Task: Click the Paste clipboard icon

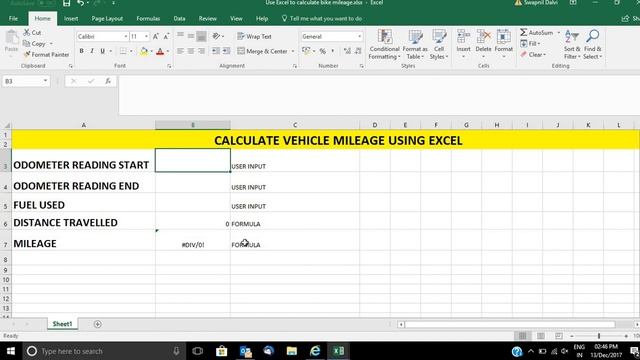Action: 11,38
